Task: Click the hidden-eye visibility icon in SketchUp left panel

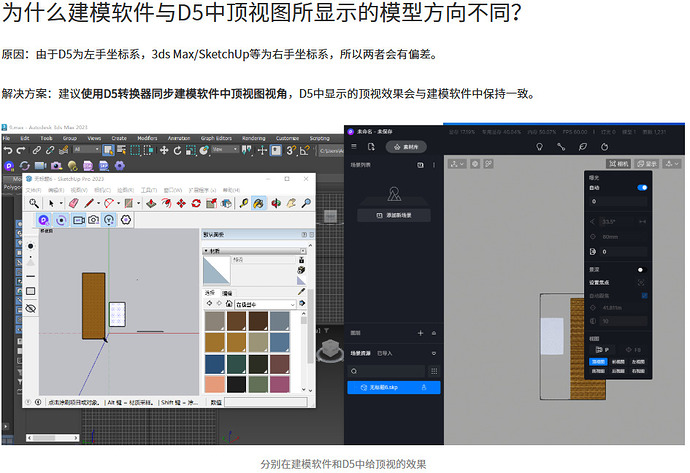Action: [x=30, y=308]
